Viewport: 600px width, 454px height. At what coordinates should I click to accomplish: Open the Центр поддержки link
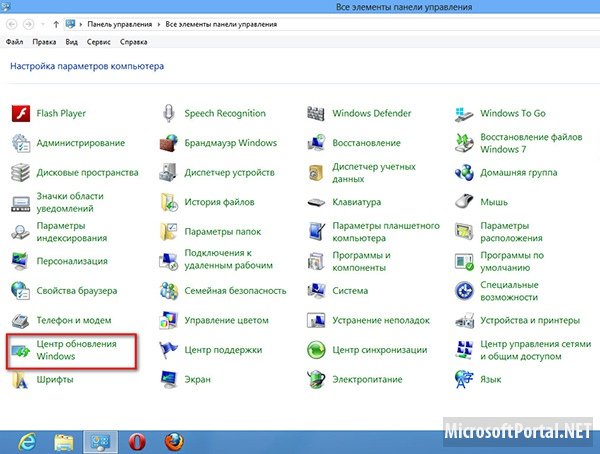pyautogui.click(x=223, y=350)
